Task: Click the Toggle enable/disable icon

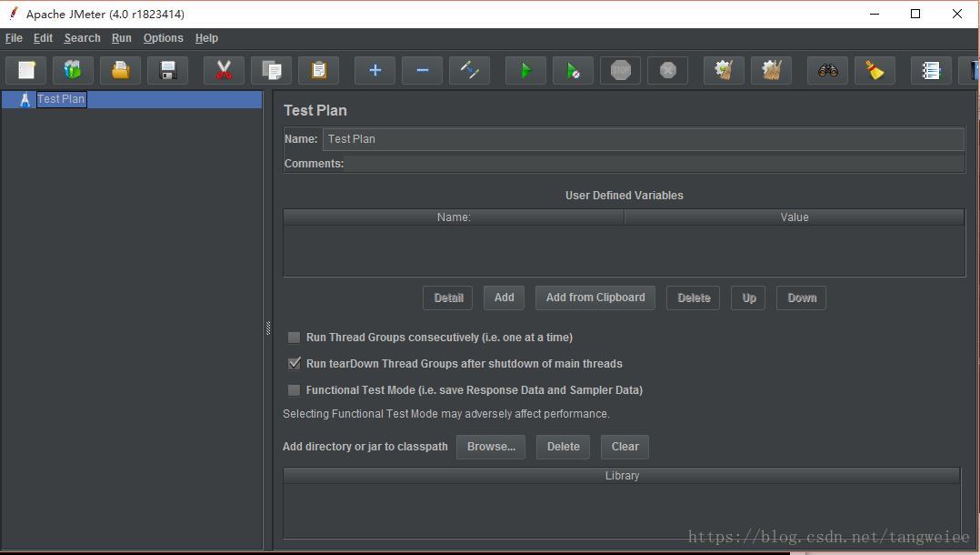Action: point(469,70)
